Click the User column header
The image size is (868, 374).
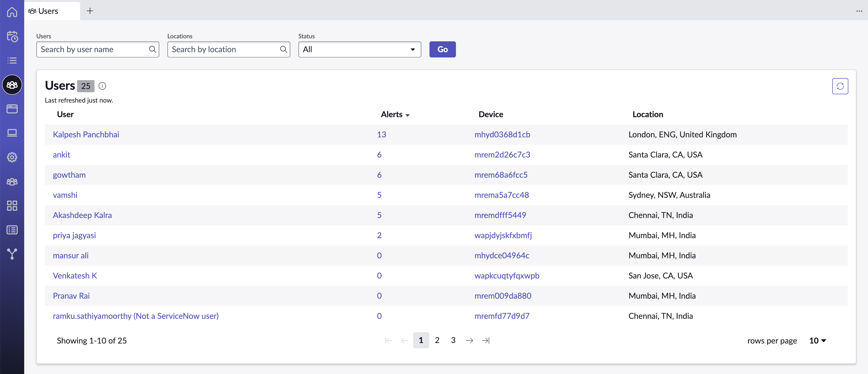click(65, 115)
